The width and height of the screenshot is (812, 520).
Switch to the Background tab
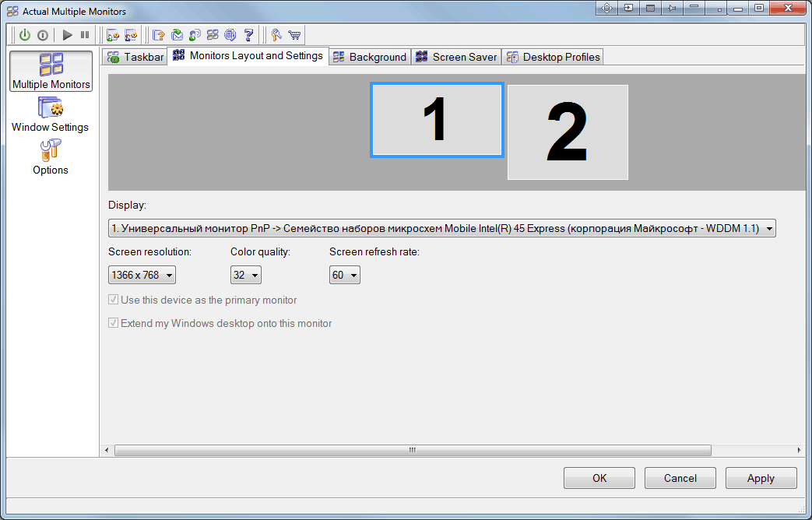(x=370, y=57)
